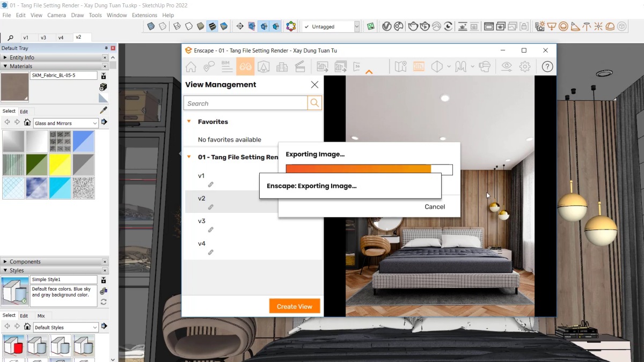Click materials details arrow button

pyautogui.click(x=104, y=122)
